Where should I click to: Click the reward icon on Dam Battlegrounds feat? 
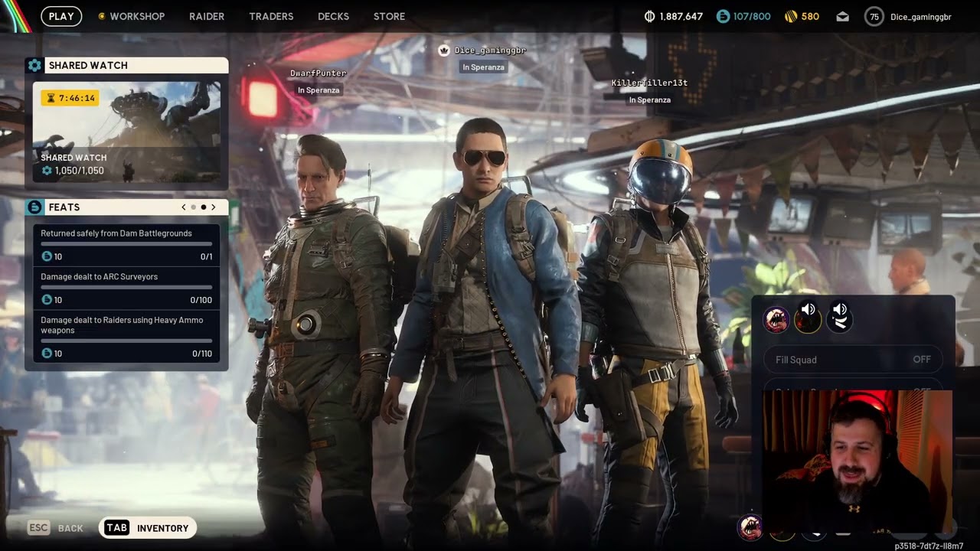click(47, 257)
